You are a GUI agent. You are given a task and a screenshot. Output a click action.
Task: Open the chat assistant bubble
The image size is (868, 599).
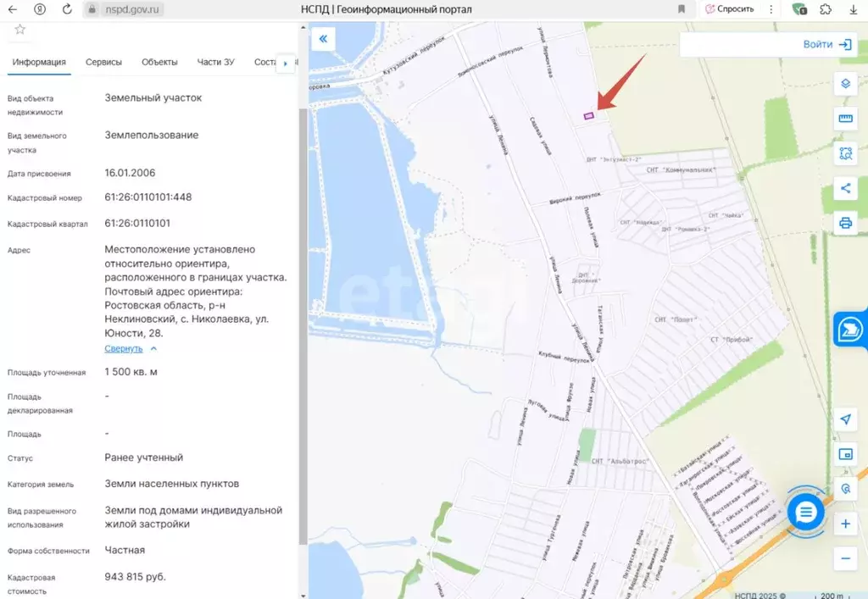pos(804,512)
